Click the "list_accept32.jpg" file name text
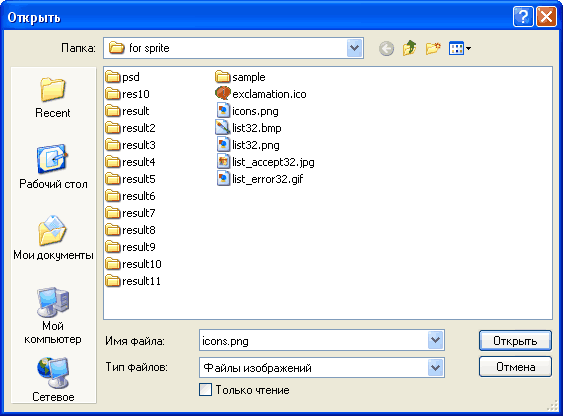 pos(273,162)
